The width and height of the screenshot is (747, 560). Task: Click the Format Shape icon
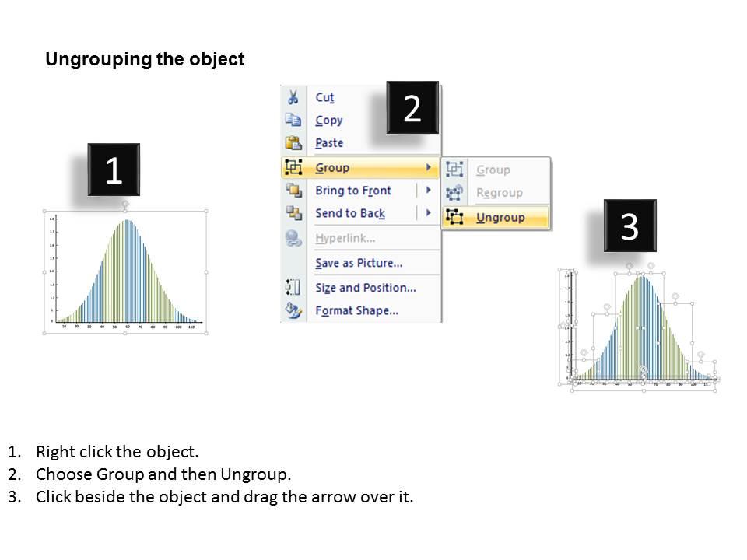pos(292,310)
